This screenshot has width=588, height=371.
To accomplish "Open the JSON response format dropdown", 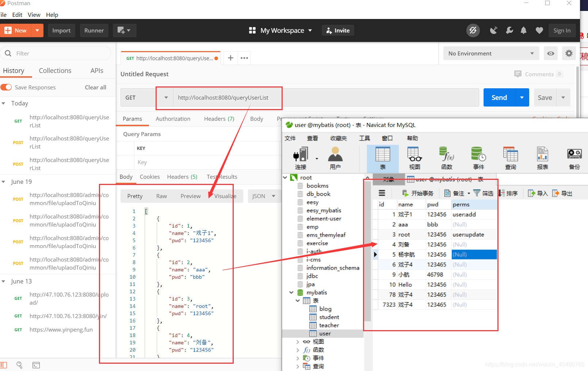I will pyautogui.click(x=263, y=196).
